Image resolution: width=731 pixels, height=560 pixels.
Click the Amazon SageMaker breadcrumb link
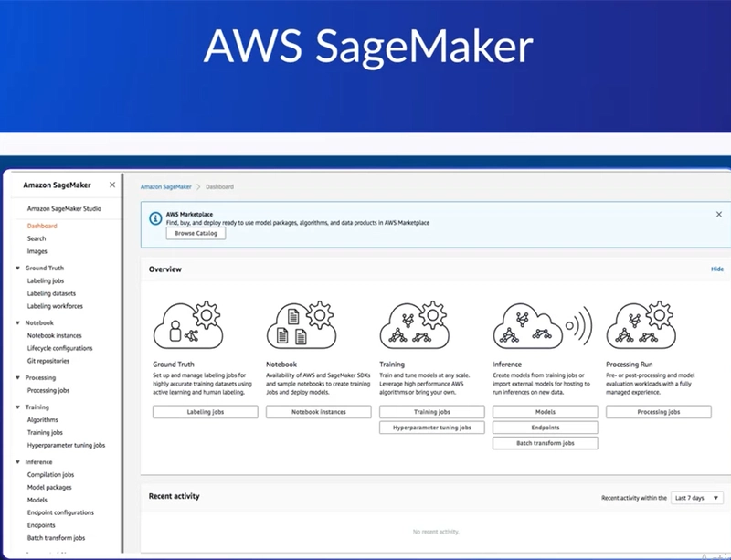click(166, 186)
